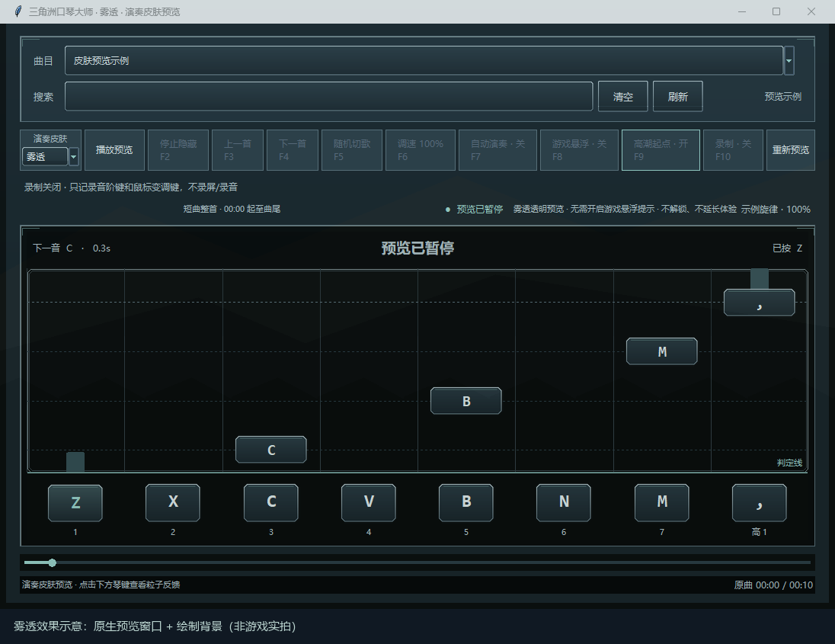
Task: Hit the V key for note 4
Action: pos(369,503)
